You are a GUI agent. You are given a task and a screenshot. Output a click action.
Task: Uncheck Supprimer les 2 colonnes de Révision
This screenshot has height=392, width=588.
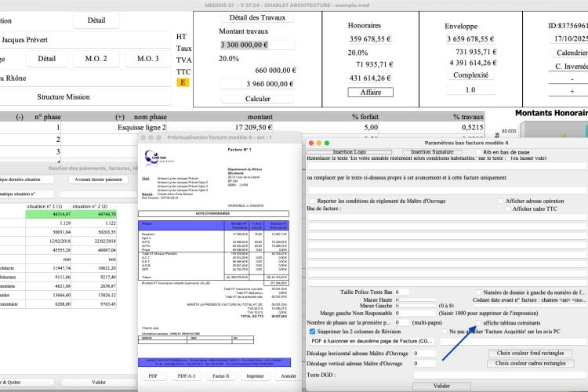(312, 332)
